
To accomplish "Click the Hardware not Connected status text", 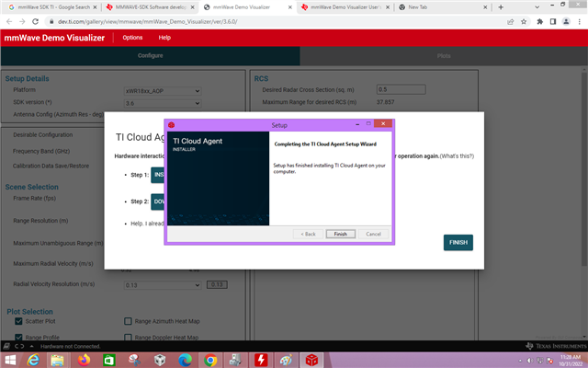I will coord(70,346).
